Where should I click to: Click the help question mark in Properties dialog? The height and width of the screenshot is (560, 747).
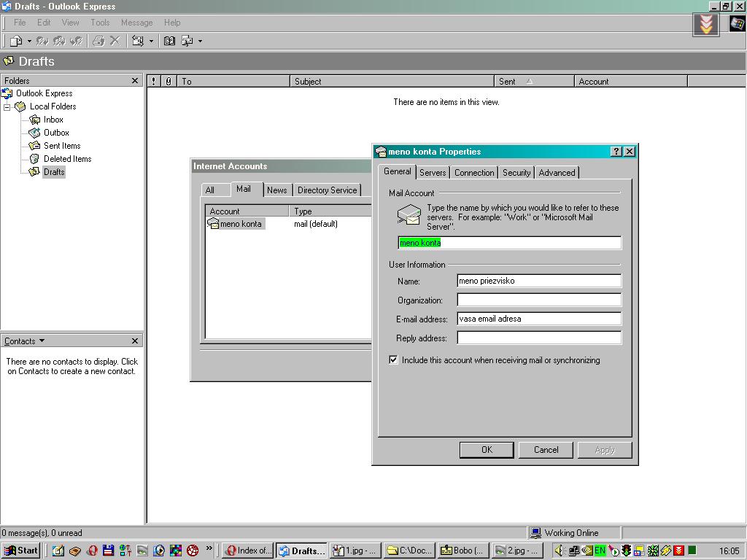point(616,152)
